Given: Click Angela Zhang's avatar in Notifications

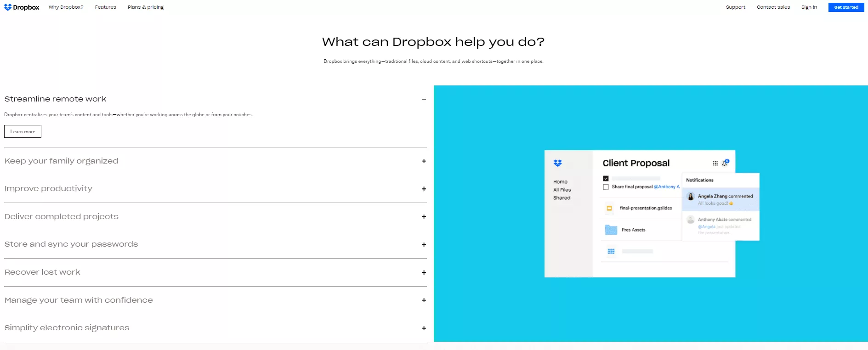Looking at the screenshot, I should click(691, 197).
